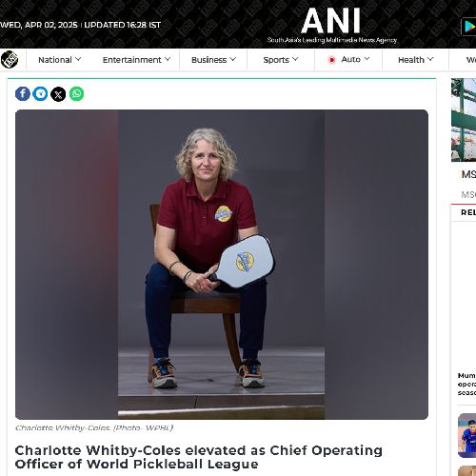476x476 pixels.
Task: Open the Auto menu
Action: coord(350,59)
